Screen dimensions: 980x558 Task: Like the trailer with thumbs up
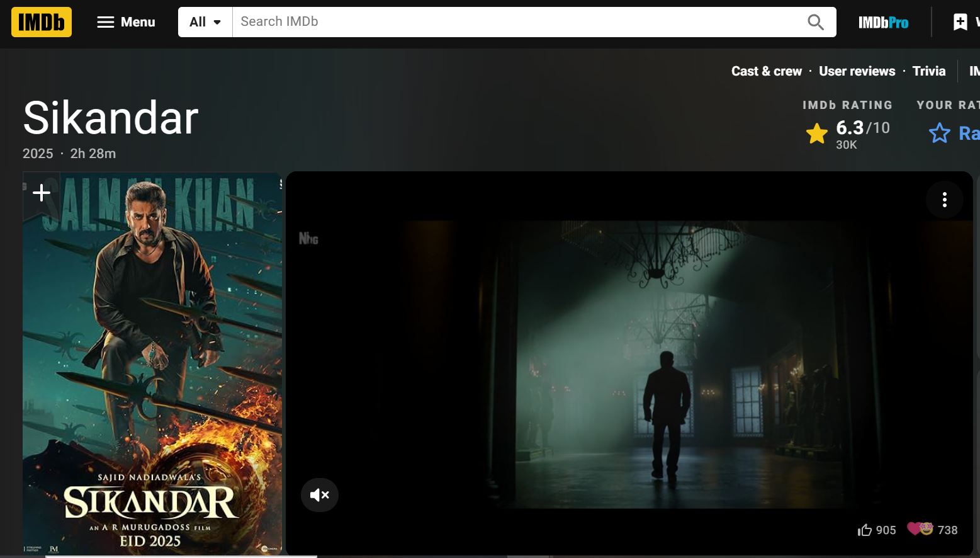(x=865, y=530)
